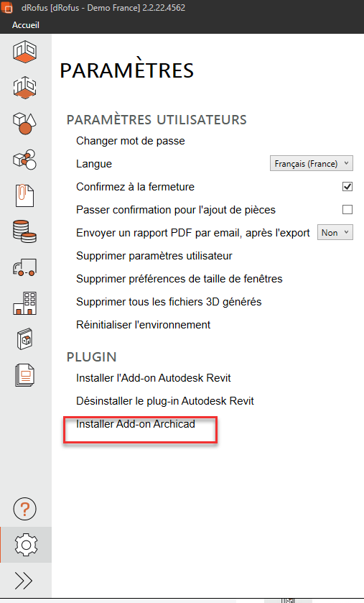Click Installer Add-on Archicad
Viewport: 364px width, 603px height.
coord(136,424)
